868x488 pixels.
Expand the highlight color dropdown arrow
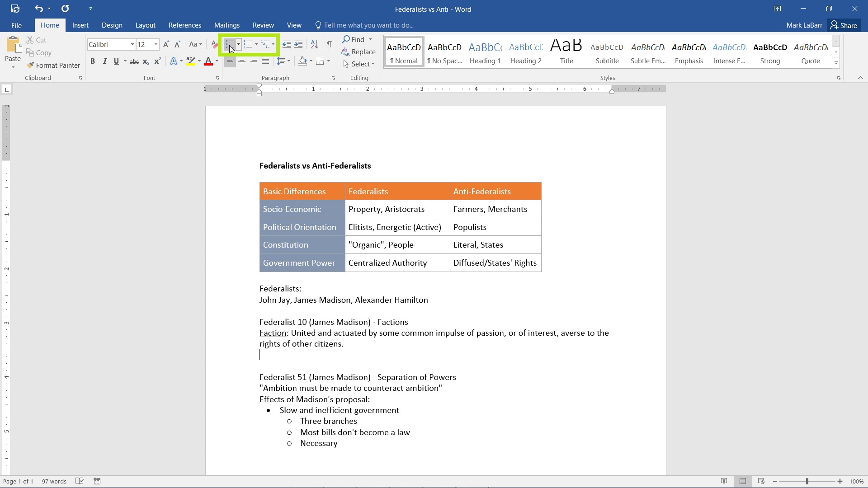[199, 61]
